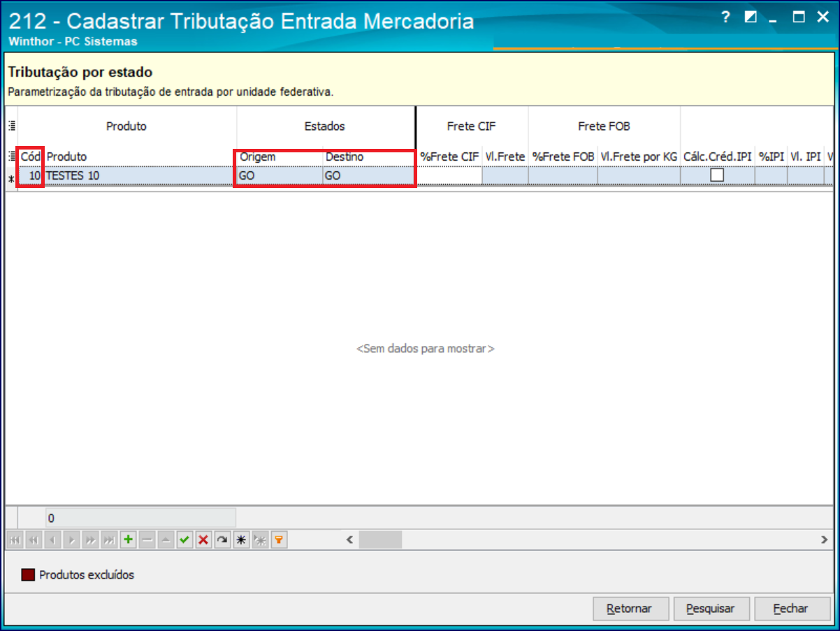Refresh data with curved arrow icon
840x631 pixels.
pyautogui.click(x=222, y=539)
